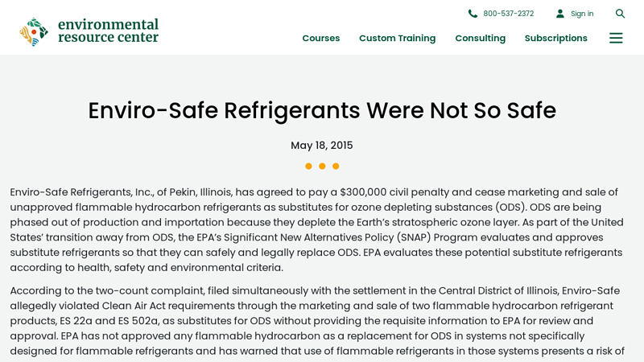Open the Courses menu
Screen dimensions: 644x362
320,38
